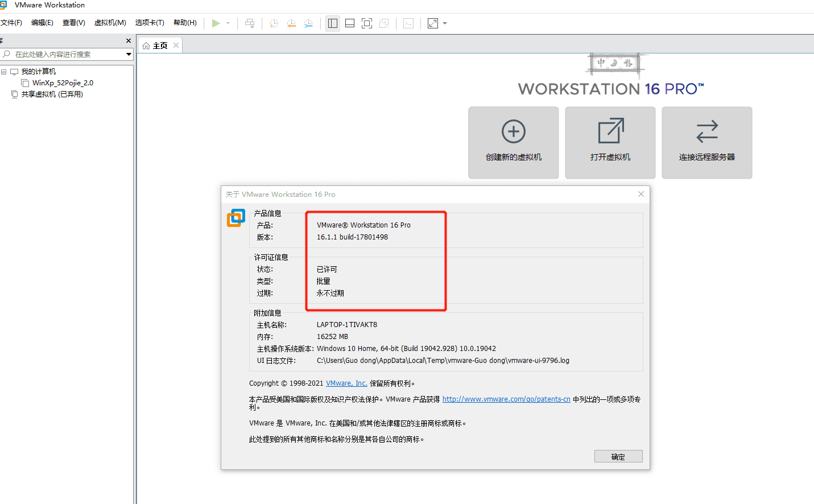Click the full screen mode icon
Screen dimensions: 814x504
click(x=367, y=23)
